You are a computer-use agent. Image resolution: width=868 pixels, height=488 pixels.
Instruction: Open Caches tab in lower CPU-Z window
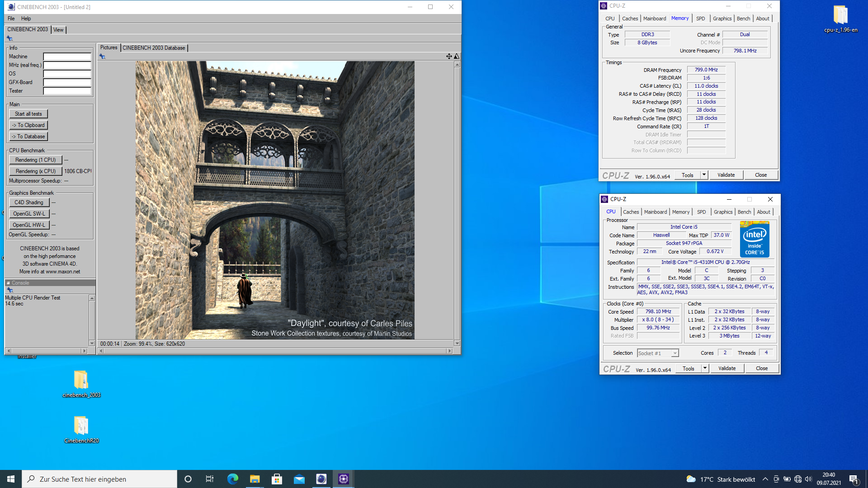(631, 212)
